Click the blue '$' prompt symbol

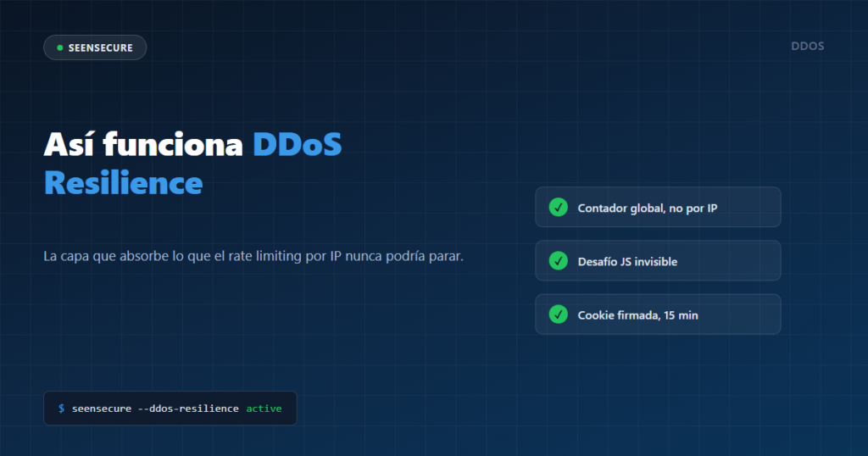click(61, 409)
